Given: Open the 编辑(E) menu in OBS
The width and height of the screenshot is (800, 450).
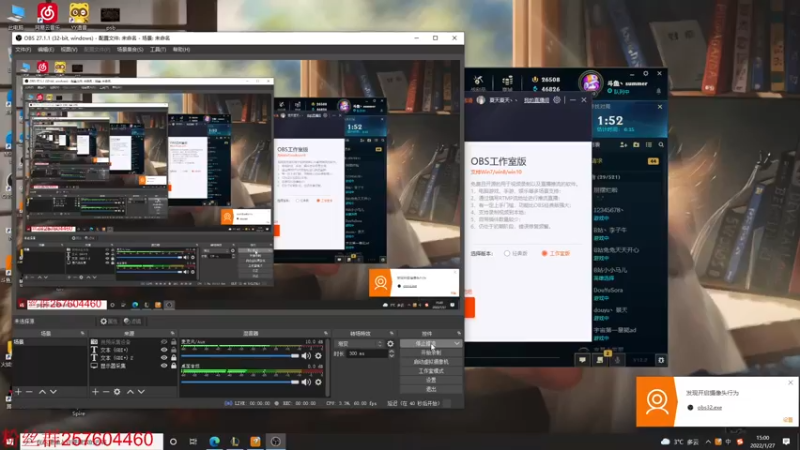Looking at the screenshot, I should pos(46,49).
